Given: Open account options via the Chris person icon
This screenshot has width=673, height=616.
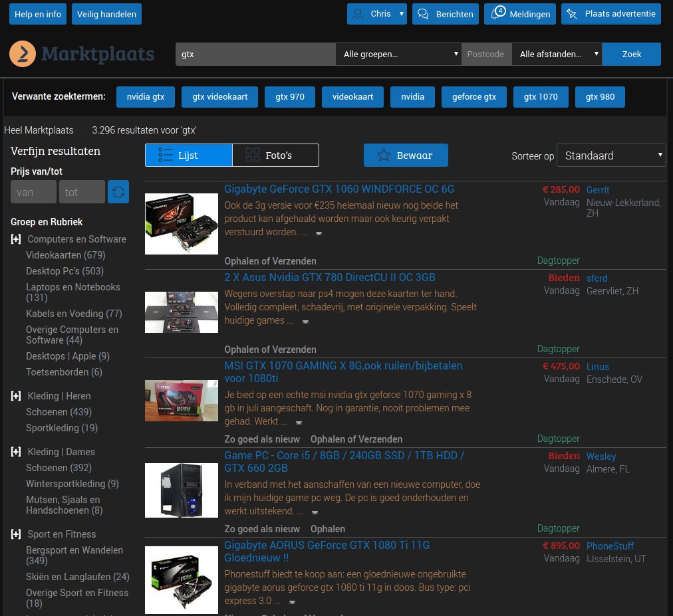Looking at the screenshot, I should [x=358, y=14].
